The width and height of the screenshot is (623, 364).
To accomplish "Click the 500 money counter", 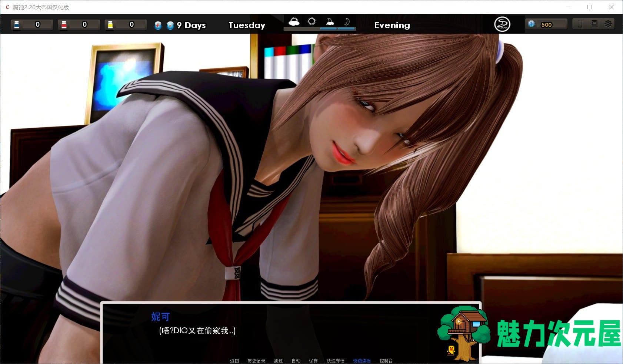I will tap(546, 24).
